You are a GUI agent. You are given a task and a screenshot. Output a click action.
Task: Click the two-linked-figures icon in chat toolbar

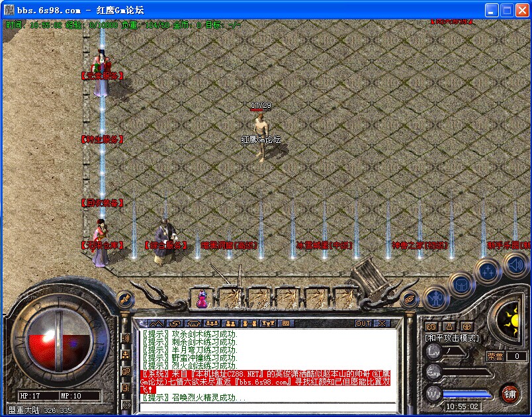249,324
